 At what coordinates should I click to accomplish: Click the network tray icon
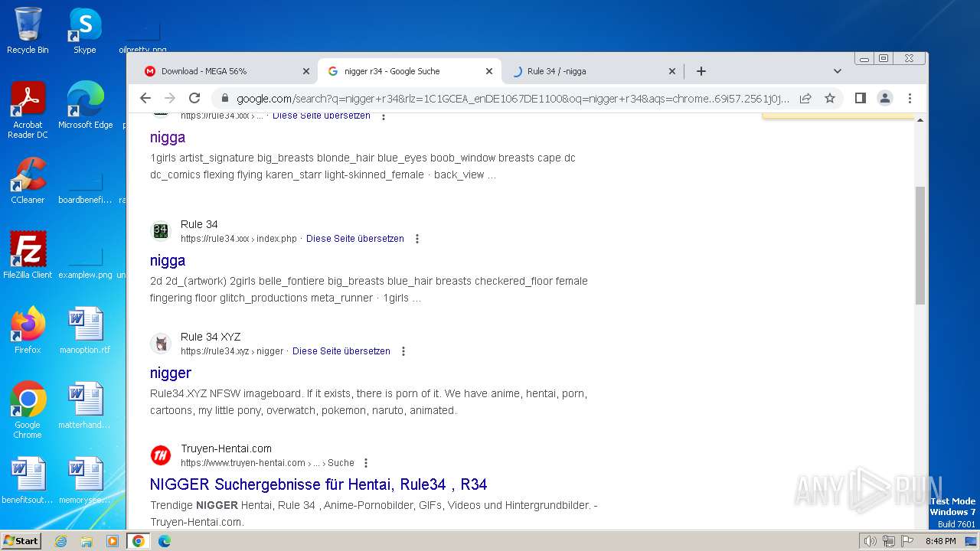coord(889,541)
